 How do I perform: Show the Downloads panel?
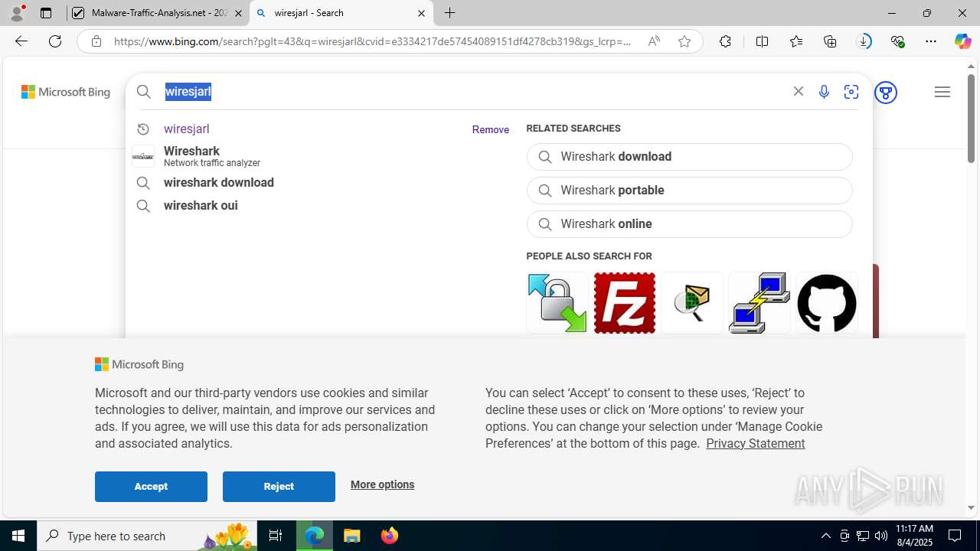(864, 41)
